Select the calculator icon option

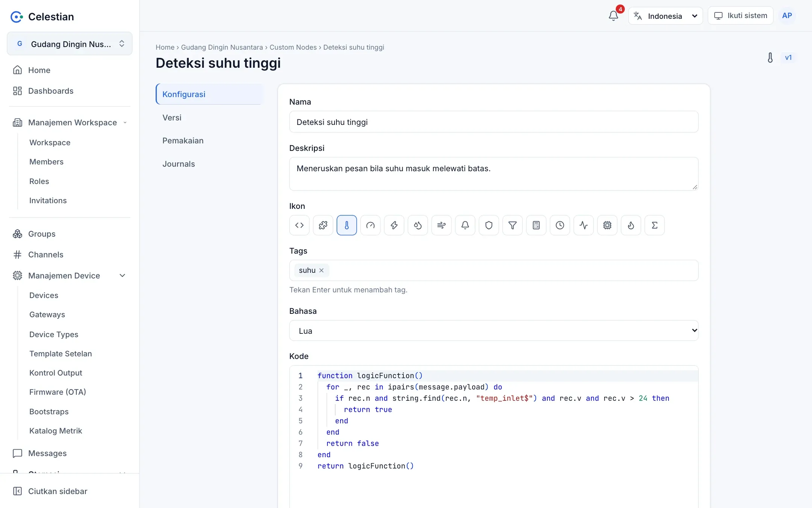click(536, 225)
